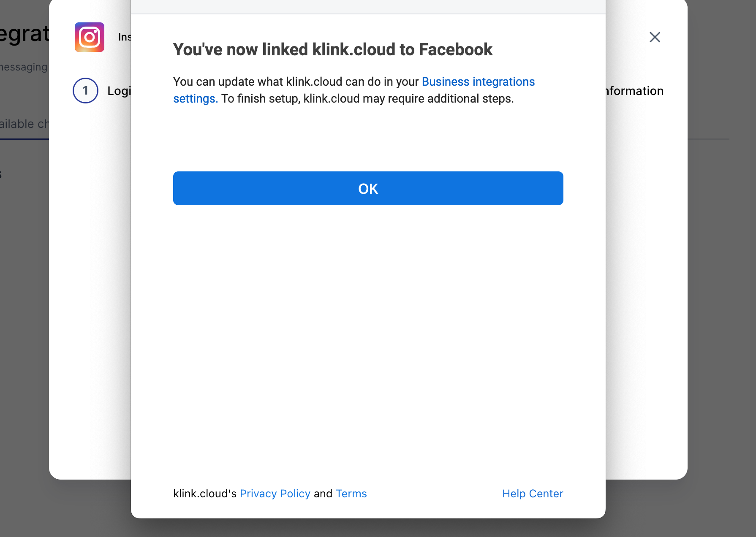Click the blue OK button
The width and height of the screenshot is (756, 537).
pyautogui.click(x=368, y=188)
